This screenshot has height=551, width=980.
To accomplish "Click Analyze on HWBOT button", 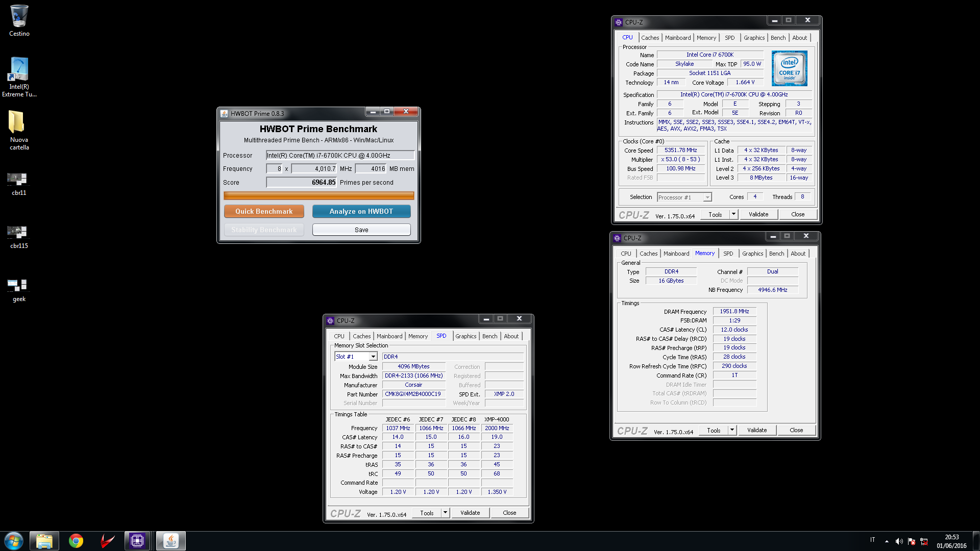I will (x=361, y=211).
